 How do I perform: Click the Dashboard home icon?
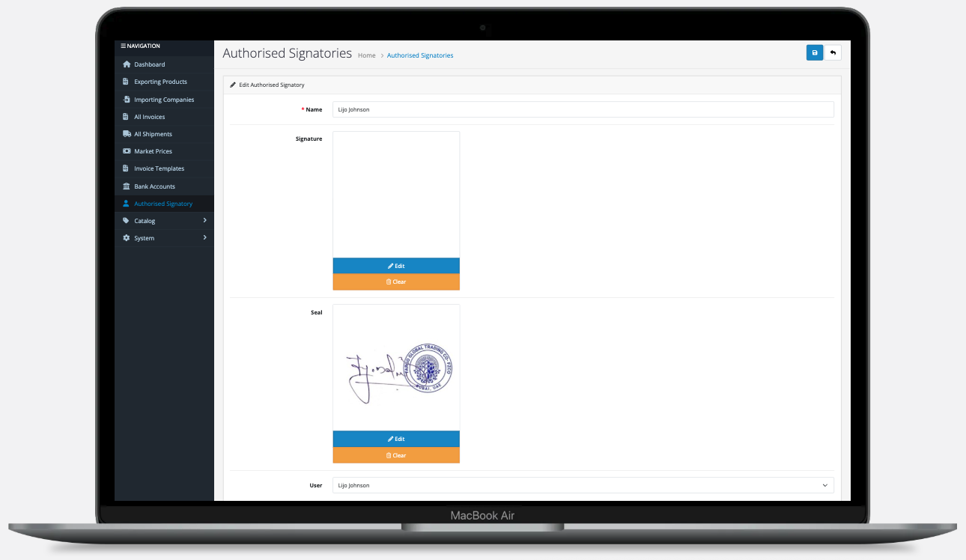[127, 64]
